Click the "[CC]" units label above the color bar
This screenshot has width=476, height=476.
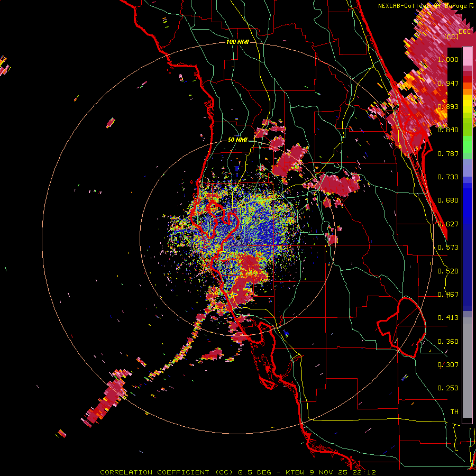coord(452,36)
